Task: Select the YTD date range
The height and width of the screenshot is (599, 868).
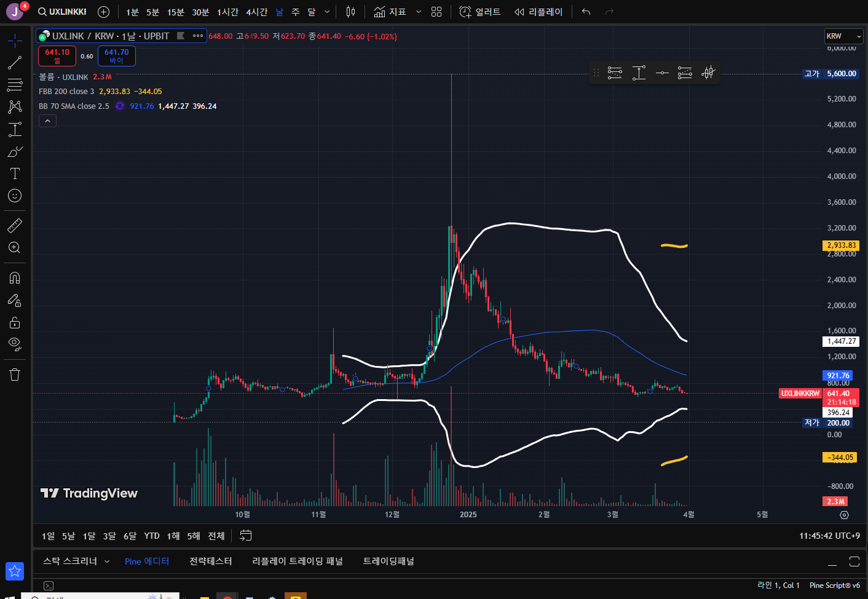Action: (x=152, y=536)
